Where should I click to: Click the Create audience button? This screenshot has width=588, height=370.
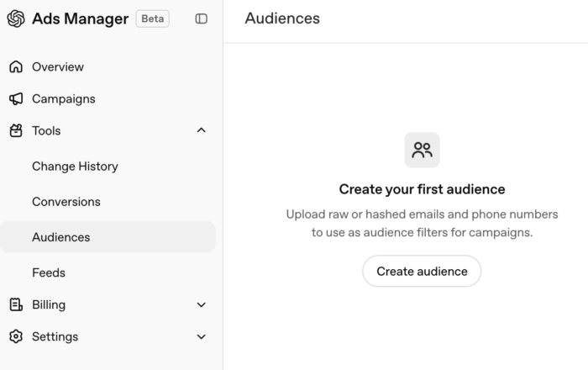pos(422,272)
